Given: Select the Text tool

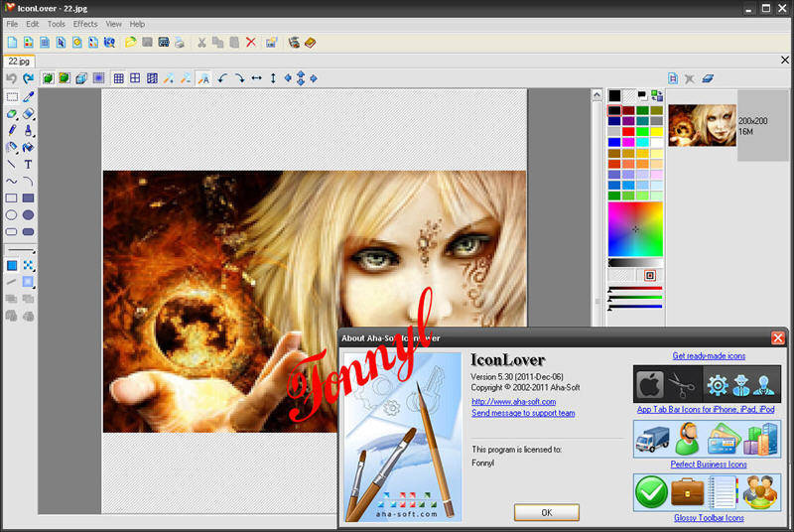Looking at the screenshot, I should click(29, 164).
